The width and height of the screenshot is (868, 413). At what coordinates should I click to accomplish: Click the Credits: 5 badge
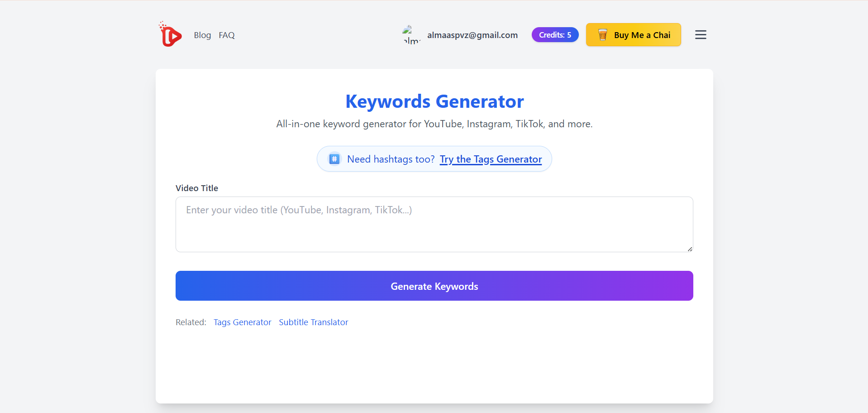pos(555,35)
